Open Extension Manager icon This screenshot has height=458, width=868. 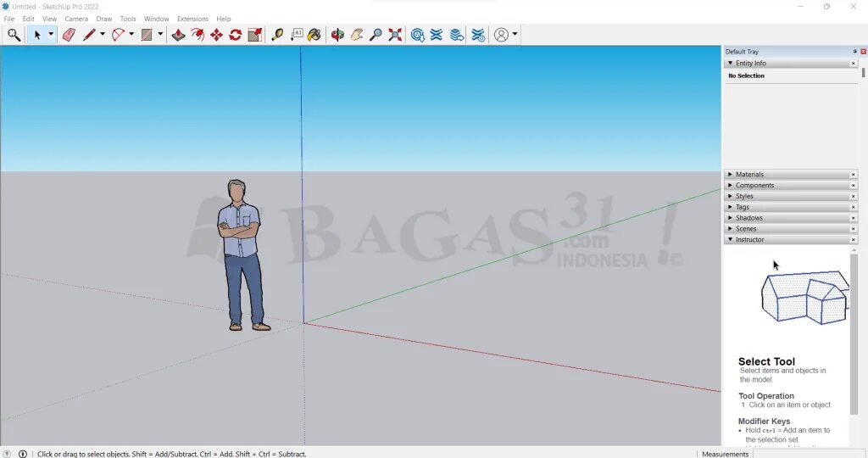pos(478,35)
